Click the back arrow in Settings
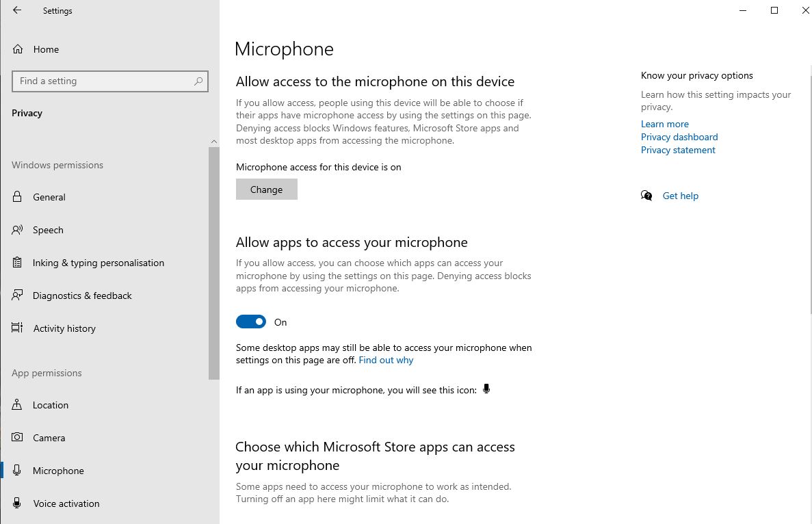The image size is (812, 524). pos(17,10)
